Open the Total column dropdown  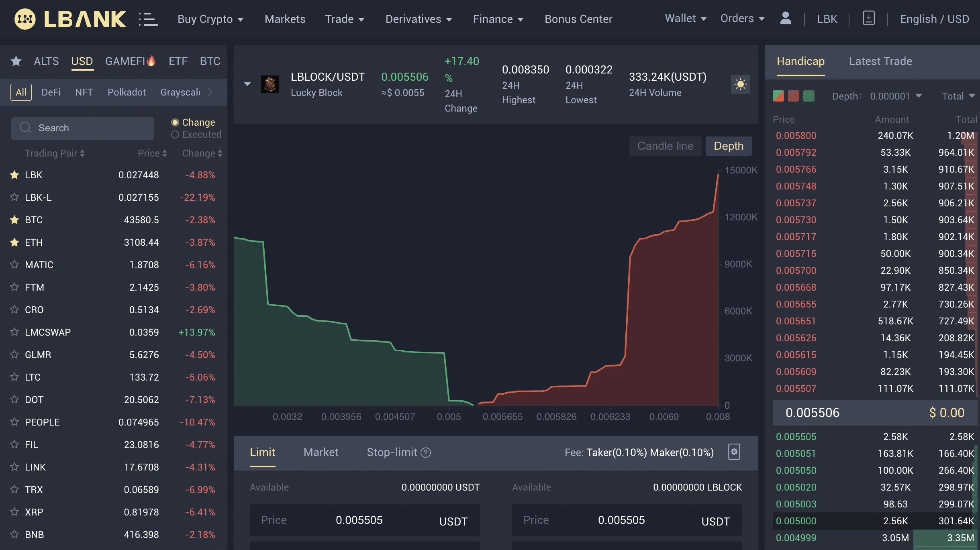(x=958, y=96)
